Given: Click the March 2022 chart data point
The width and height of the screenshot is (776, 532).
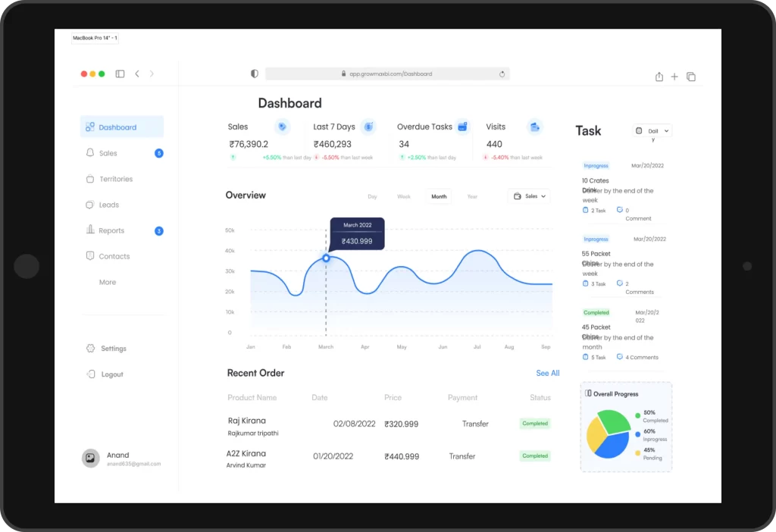Looking at the screenshot, I should 327,258.
